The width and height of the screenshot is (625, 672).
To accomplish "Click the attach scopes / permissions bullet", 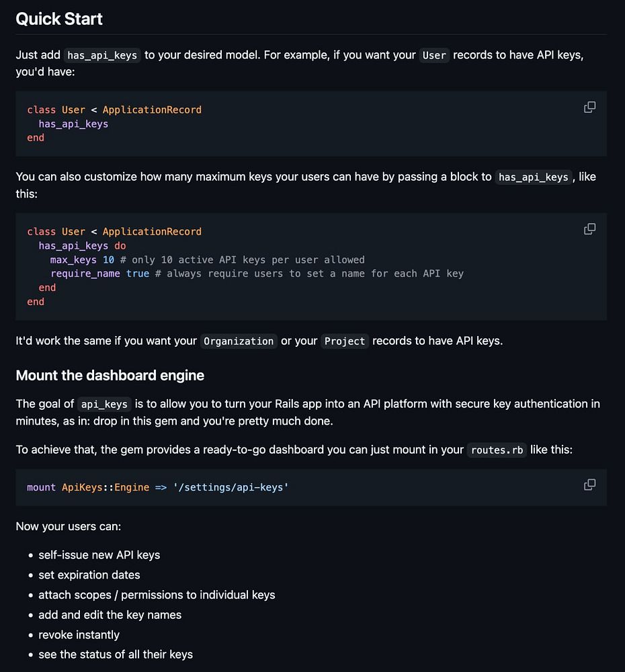I will point(157,595).
